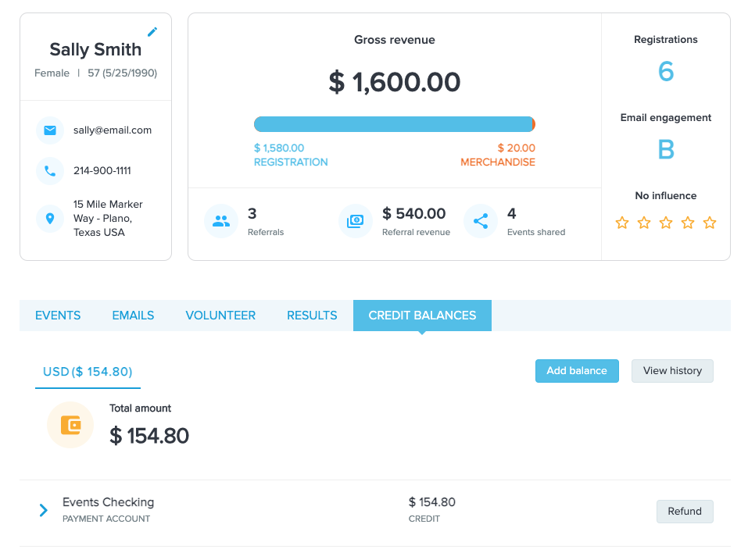Image resolution: width=748 pixels, height=560 pixels.
Task: Click the Referrals people icon
Action: pos(221,221)
